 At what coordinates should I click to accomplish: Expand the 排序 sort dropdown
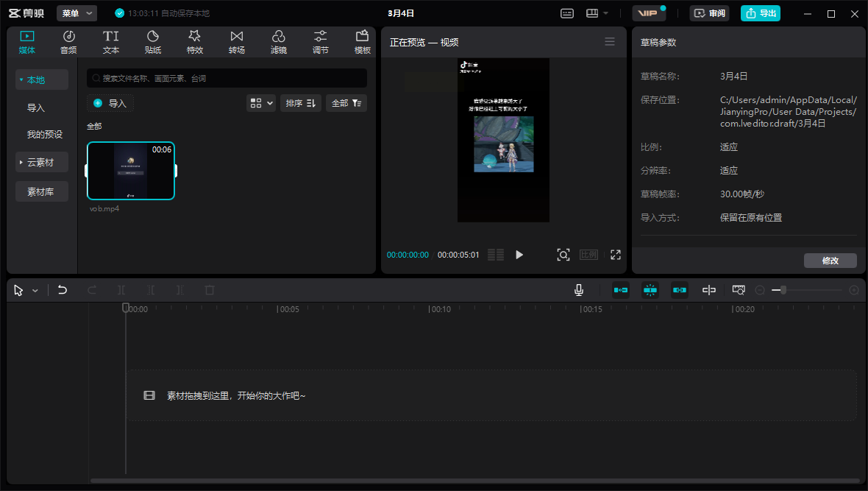click(x=300, y=103)
